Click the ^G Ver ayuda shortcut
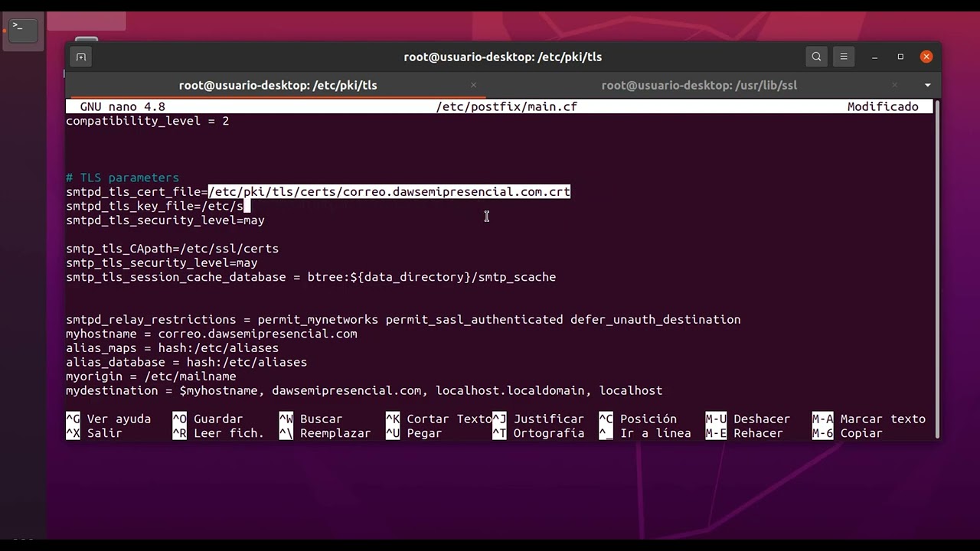This screenshot has width=980, height=551. coord(109,419)
